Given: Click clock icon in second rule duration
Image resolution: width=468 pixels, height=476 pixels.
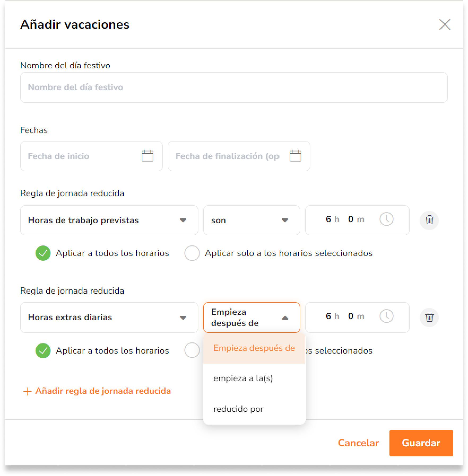Looking at the screenshot, I should pos(386,316).
